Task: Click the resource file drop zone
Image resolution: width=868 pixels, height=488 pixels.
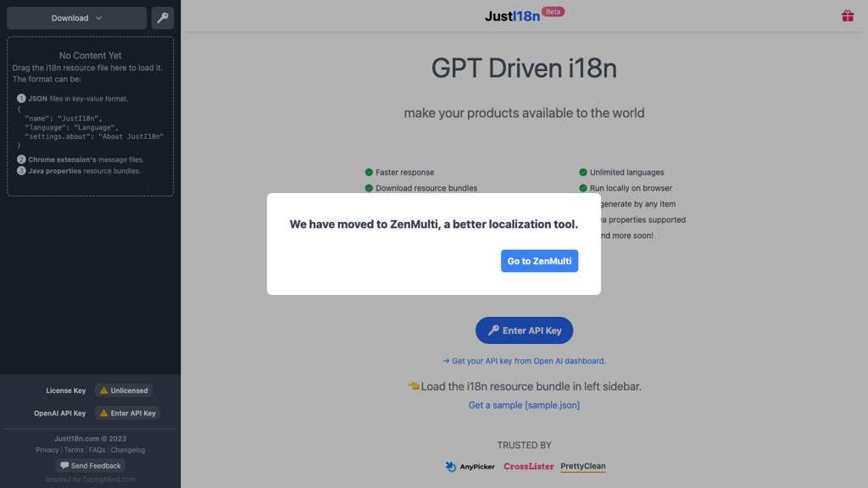Action: point(90,116)
